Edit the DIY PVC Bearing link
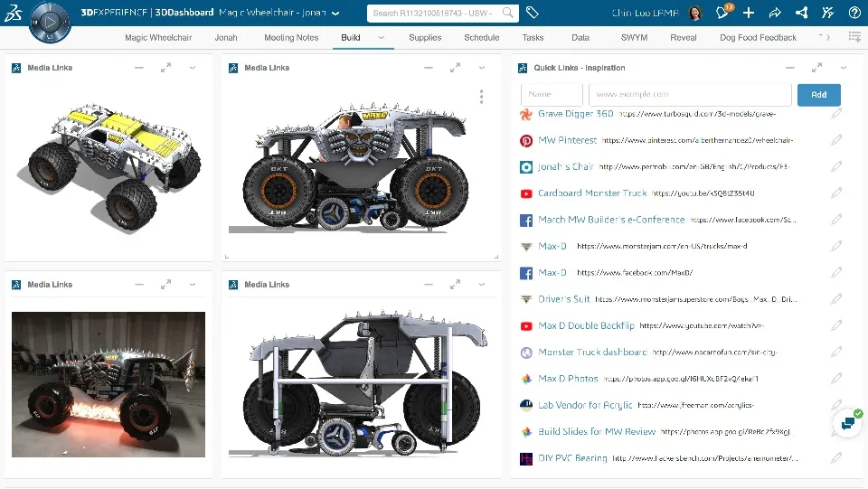The image size is (868, 489). 836,458
